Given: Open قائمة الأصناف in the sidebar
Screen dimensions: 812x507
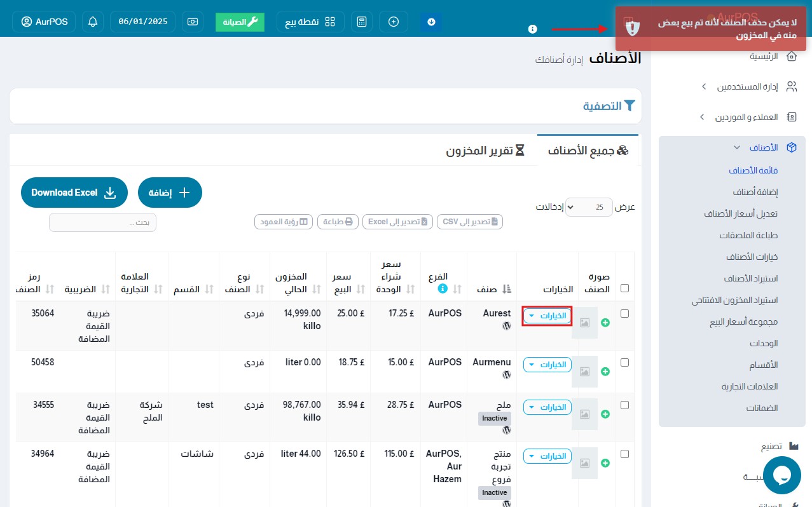Looking at the screenshot, I should (x=754, y=170).
